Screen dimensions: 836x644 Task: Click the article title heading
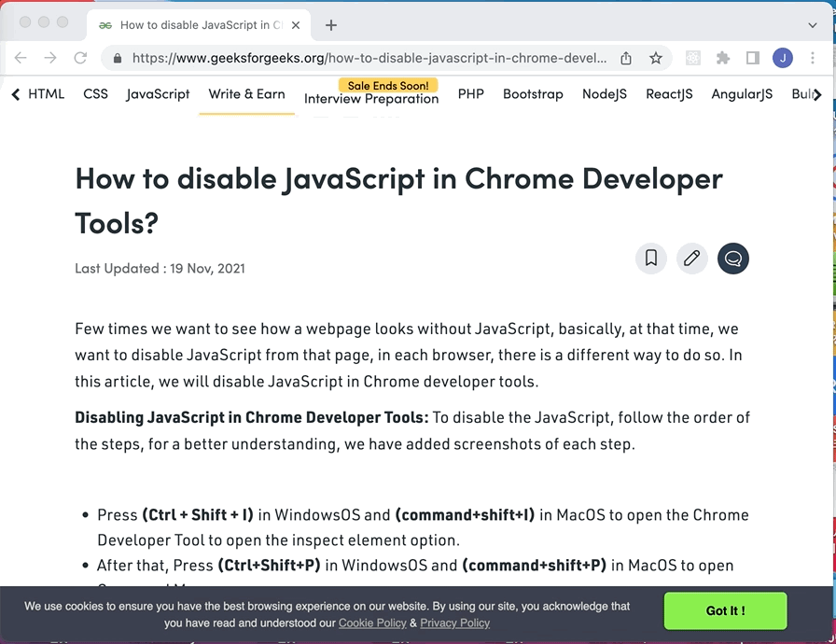coord(398,201)
